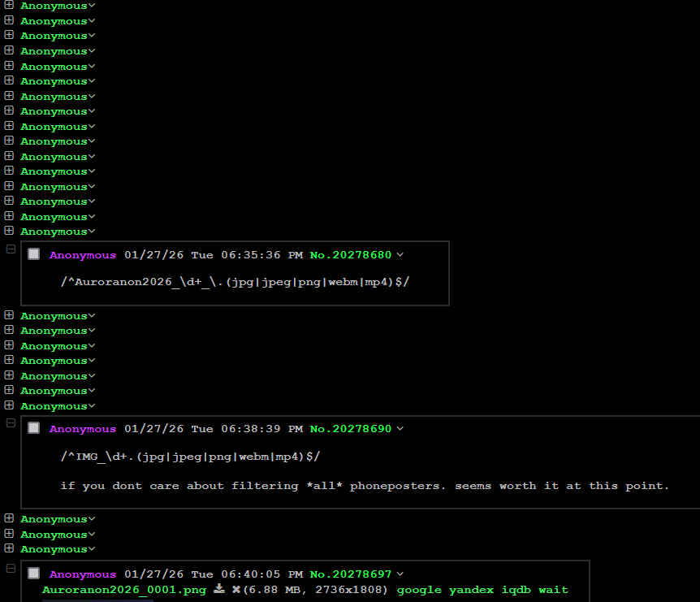Image resolution: width=700 pixels, height=602 pixels.
Task: Show the hidden post directly above No.20278680 via plus icon
Action: coord(9,231)
